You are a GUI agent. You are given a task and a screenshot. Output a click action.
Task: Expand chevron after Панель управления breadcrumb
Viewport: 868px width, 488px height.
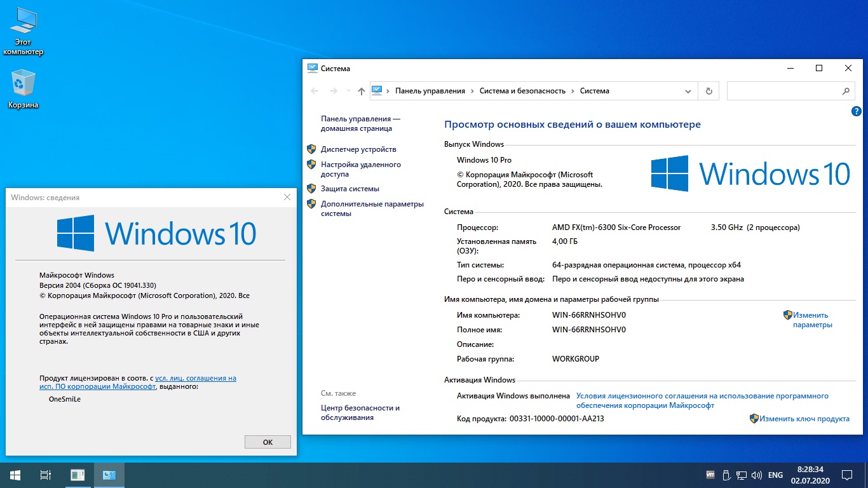(x=472, y=91)
